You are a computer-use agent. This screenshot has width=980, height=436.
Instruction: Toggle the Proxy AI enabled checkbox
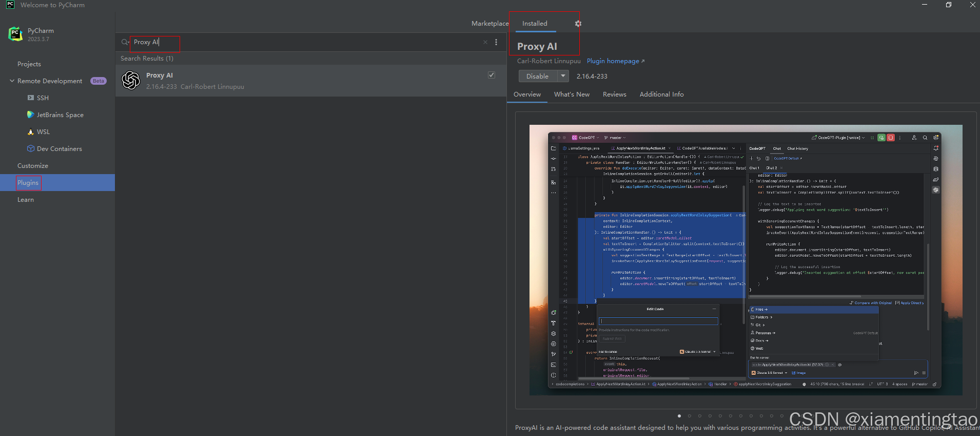(492, 75)
